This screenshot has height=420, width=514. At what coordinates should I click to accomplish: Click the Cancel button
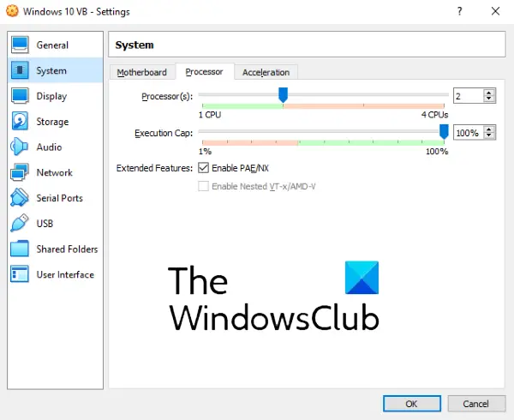pos(476,404)
